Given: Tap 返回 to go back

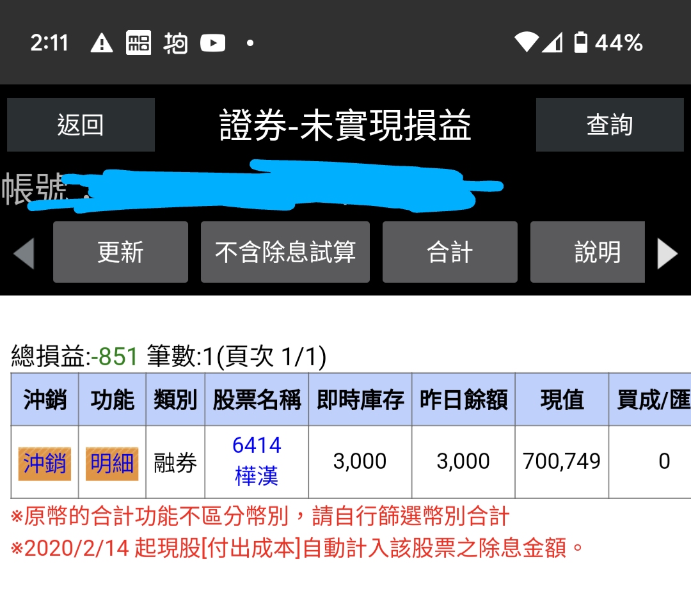Looking at the screenshot, I should pos(81,125).
